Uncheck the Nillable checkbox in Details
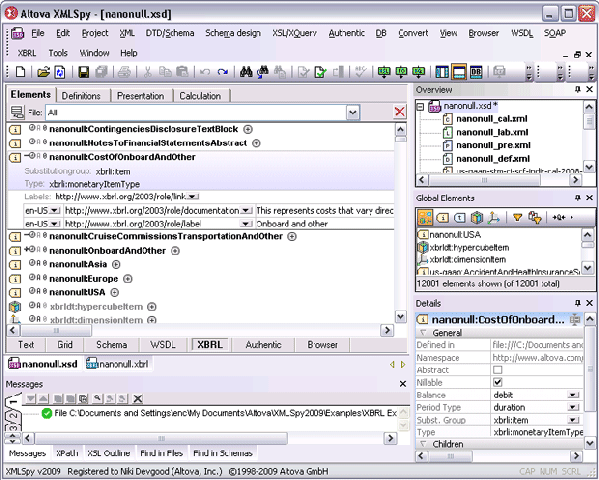The height and width of the screenshot is (480, 599). [497, 382]
